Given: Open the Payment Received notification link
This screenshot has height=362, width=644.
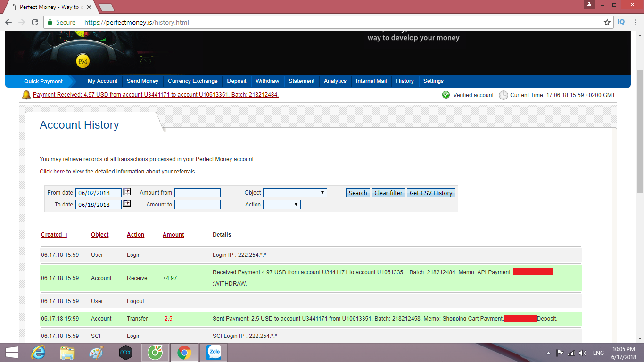Looking at the screenshot, I should pos(156,95).
